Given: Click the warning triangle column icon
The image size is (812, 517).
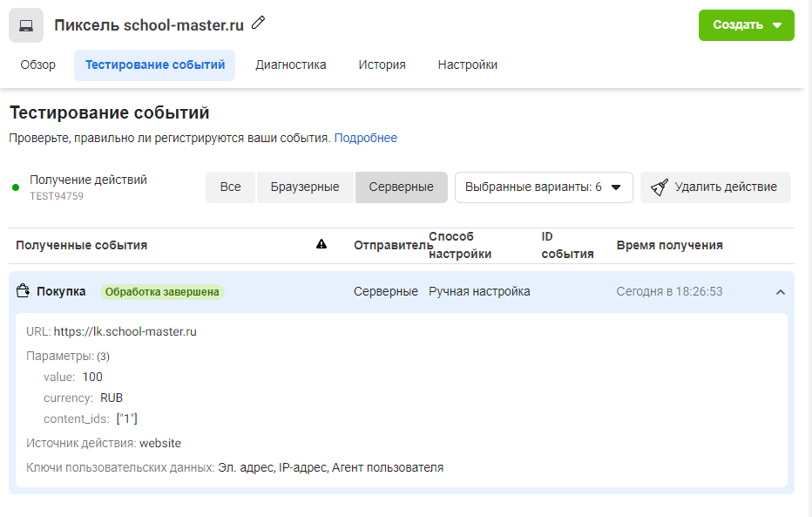Looking at the screenshot, I should tap(321, 244).
